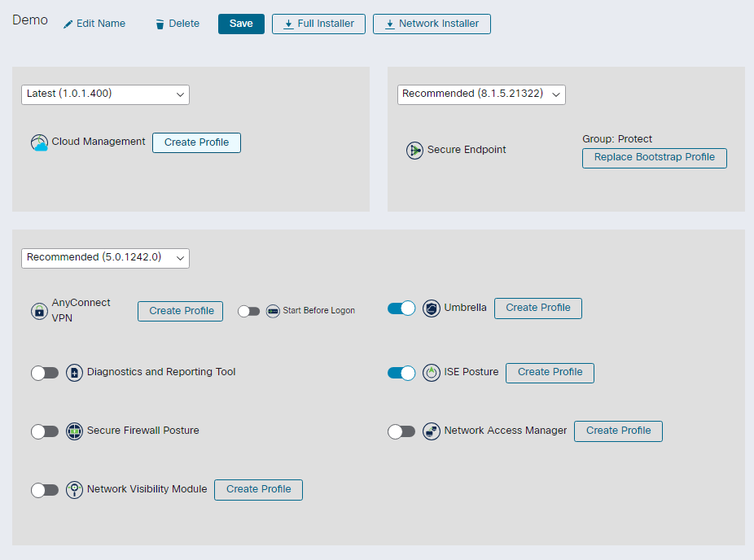The image size is (754, 560).
Task: Click the pencil icon beside Edit Name
Action: coord(68,24)
